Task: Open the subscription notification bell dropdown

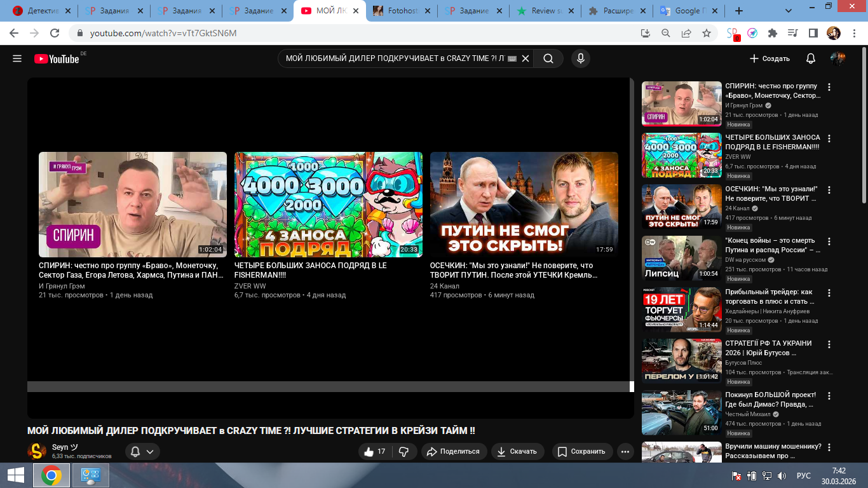Action: 142,451
